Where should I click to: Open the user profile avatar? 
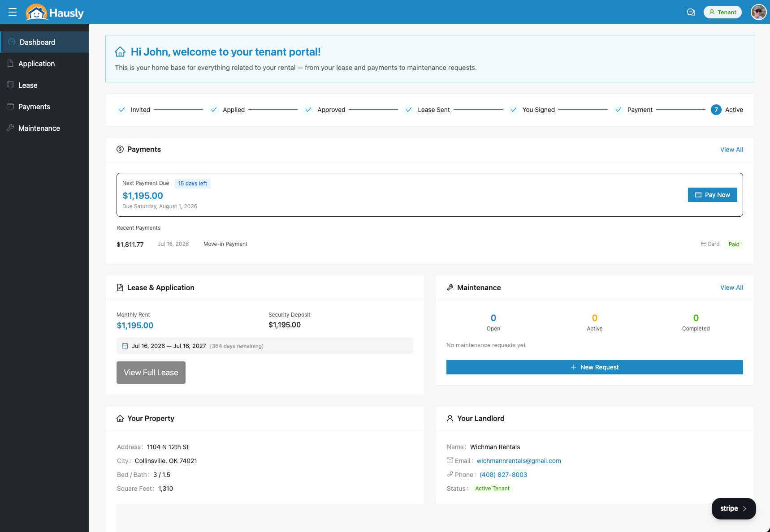click(758, 12)
